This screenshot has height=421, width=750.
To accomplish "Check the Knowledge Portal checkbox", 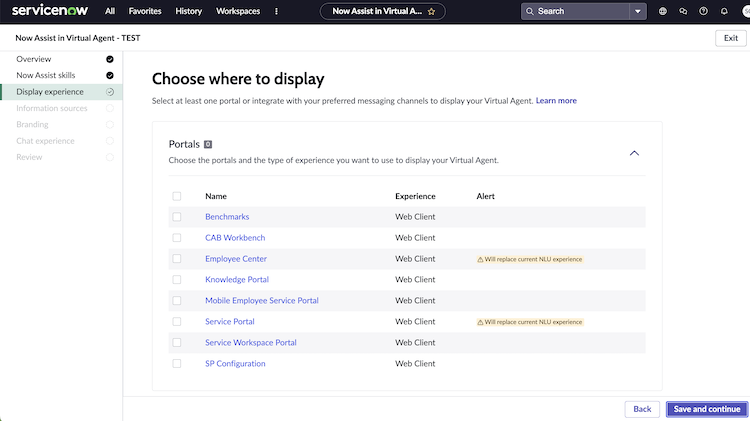I will 177,279.
